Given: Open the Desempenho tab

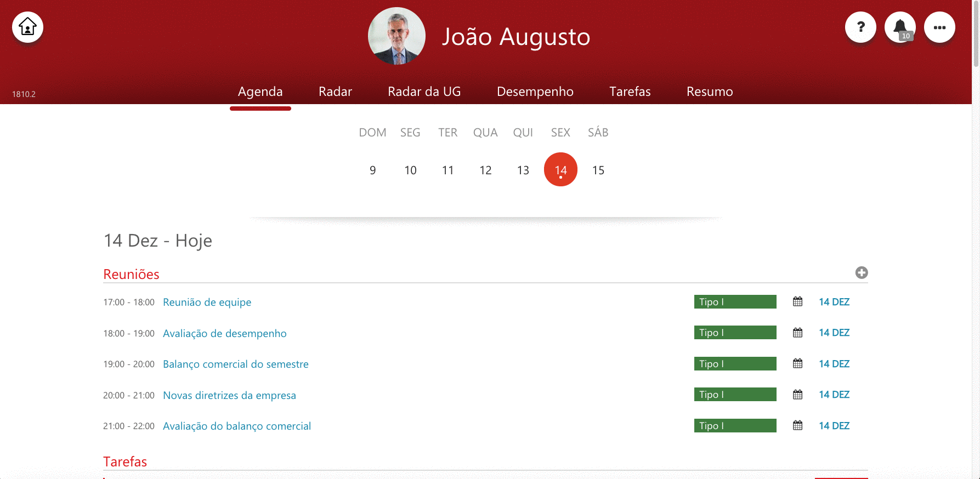Looking at the screenshot, I should point(535,92).
